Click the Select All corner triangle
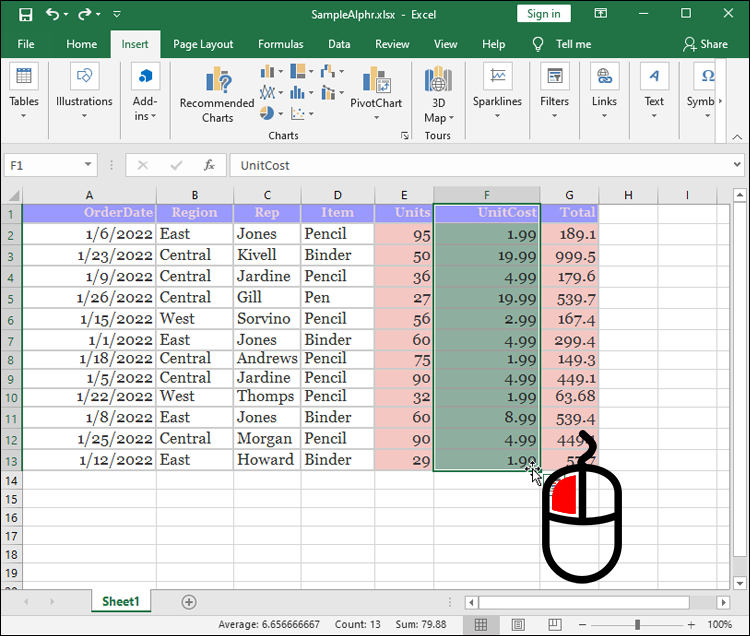 [x=12, y=195]
